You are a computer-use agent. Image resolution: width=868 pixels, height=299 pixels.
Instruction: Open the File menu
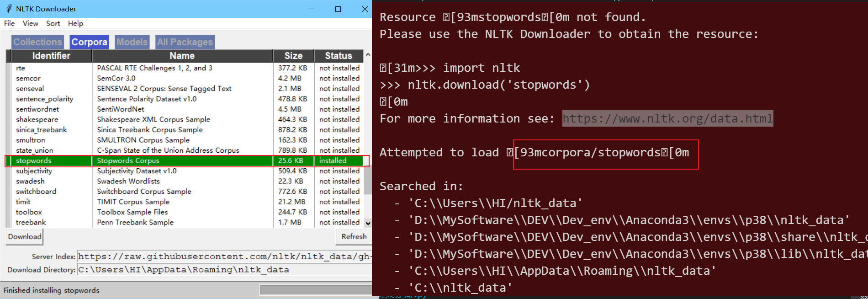click(10, 23)
